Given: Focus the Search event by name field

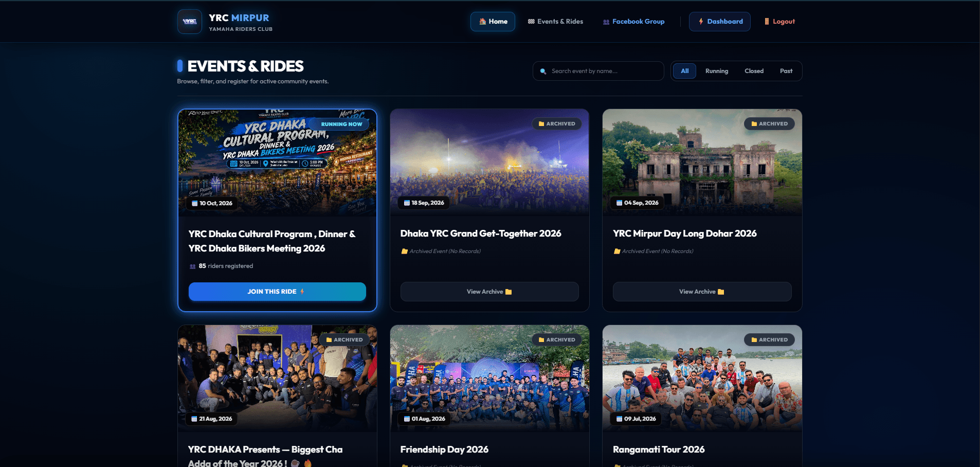Looking at the screenshot, I should click(x=598, y=71).
